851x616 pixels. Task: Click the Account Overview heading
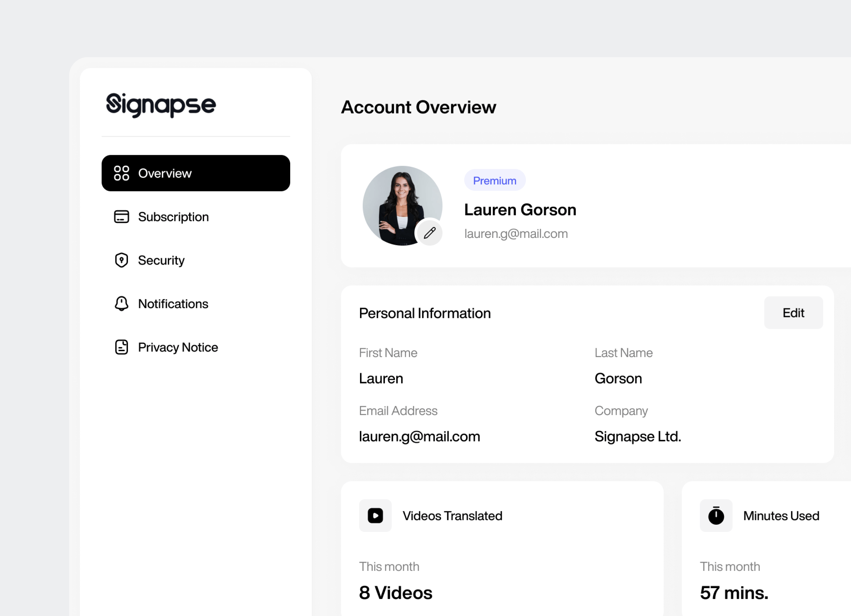tap(419, 107)
